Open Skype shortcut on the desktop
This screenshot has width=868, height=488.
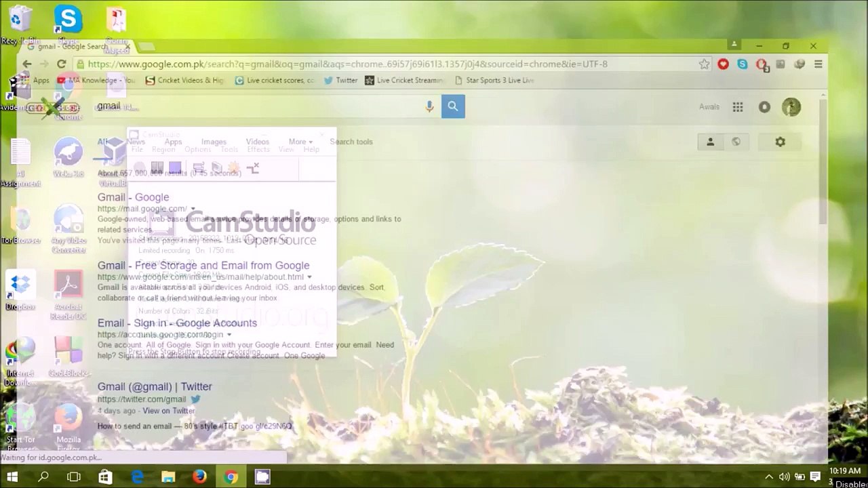68,24
